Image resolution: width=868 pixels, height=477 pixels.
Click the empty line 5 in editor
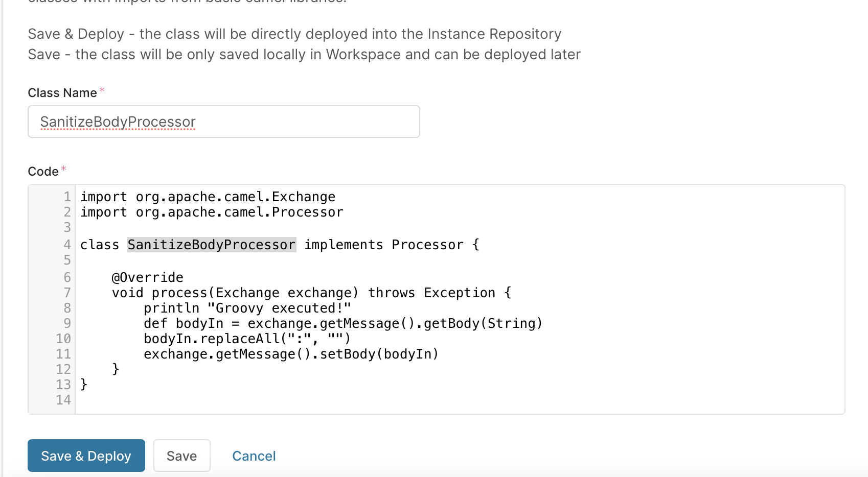tap(307, 260)
